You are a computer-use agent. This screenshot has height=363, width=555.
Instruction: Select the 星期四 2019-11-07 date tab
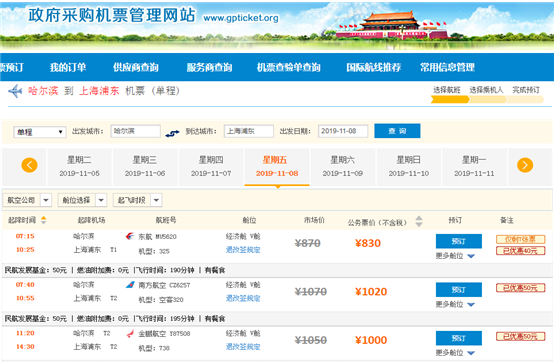coord(211,167)
